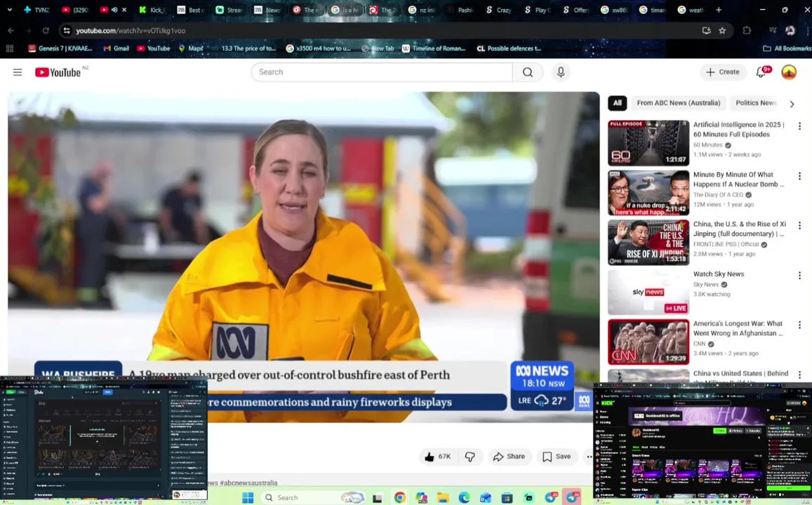Image resolution: width=812 pixels, height=505 pixels.
Task: Show more filter chips with right arrow
Action: pyautogui.click(x=792, y=104)
